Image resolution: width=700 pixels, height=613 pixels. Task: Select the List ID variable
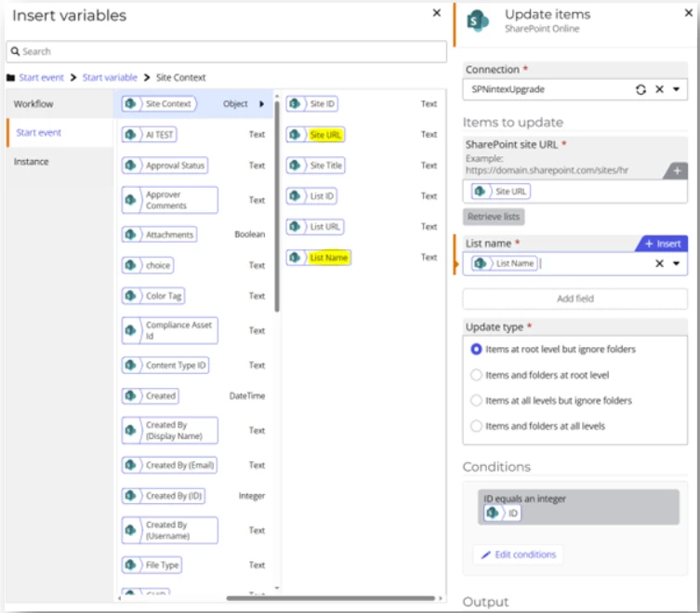pyautogui.click(x=311, y=196)
